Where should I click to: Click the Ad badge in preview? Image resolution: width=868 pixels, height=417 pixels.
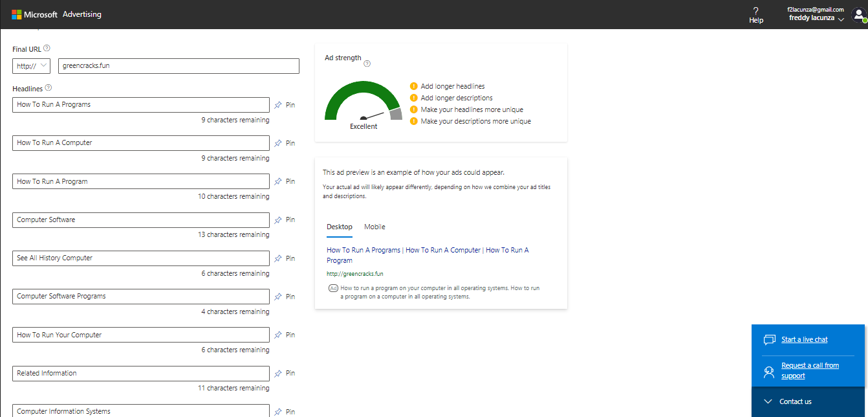click(x=333, y=288)
